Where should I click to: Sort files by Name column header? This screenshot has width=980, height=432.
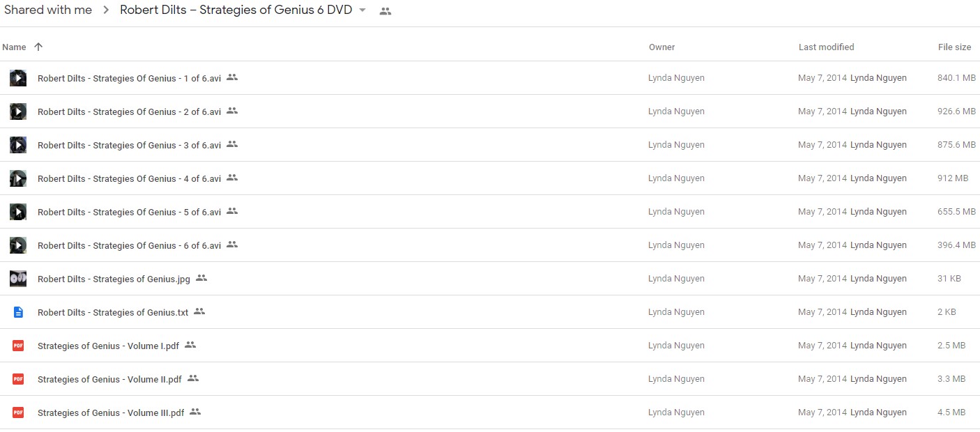click(x=14, y=47)
